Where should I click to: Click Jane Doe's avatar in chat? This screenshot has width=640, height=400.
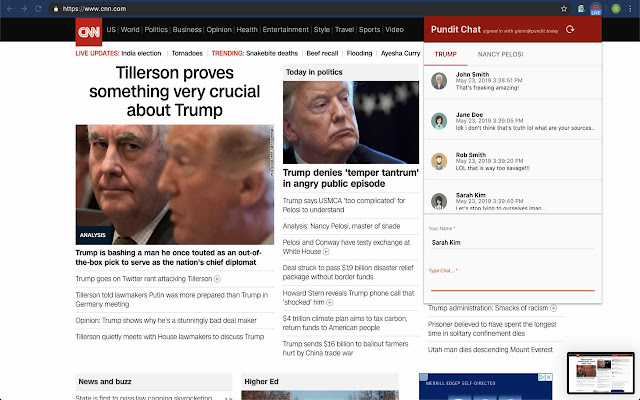[x=439, y=121]
